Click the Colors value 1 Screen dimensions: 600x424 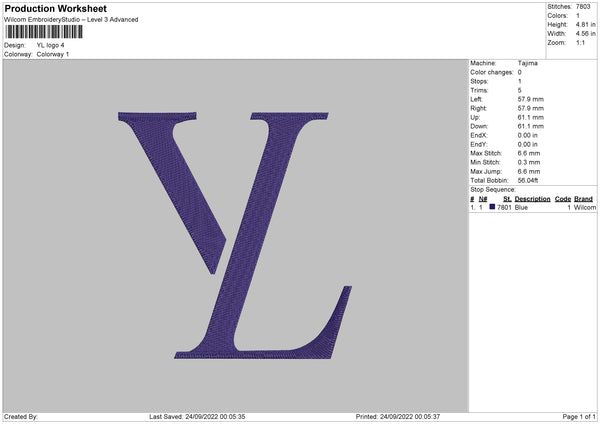tap(578, 16)
